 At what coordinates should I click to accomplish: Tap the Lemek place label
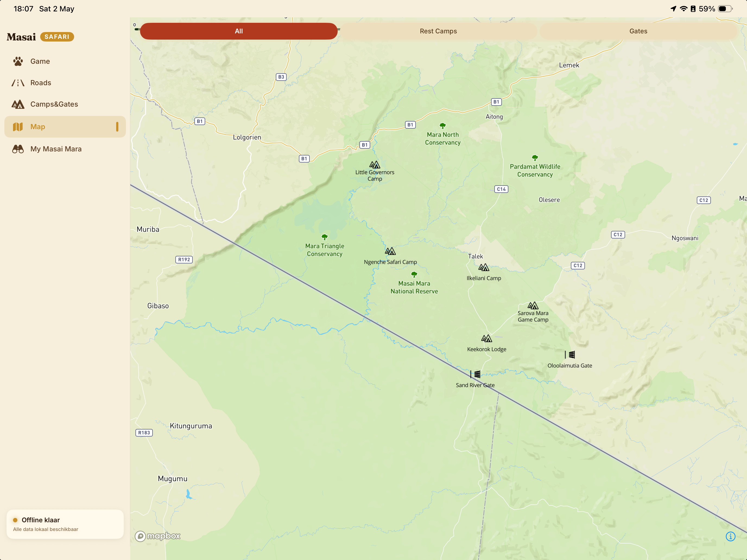tap(569, 65)
